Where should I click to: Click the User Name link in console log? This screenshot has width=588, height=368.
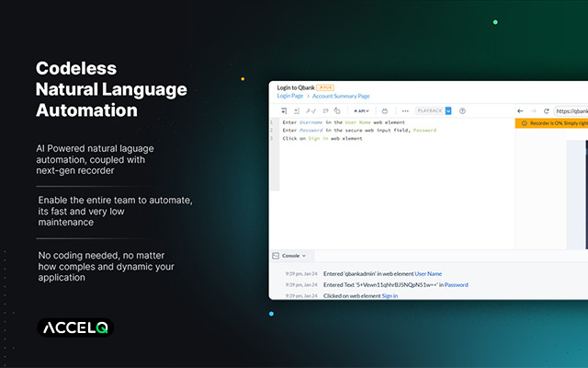coord(428,273)
